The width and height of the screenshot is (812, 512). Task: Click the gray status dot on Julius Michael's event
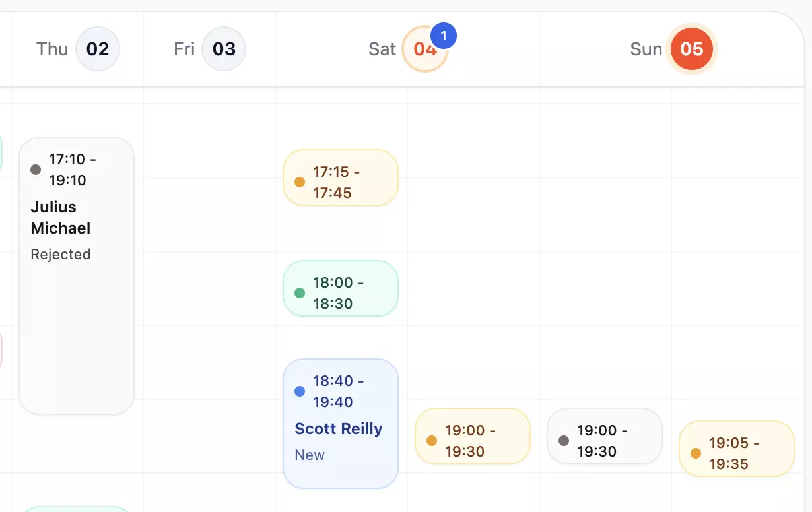(35, 170)
